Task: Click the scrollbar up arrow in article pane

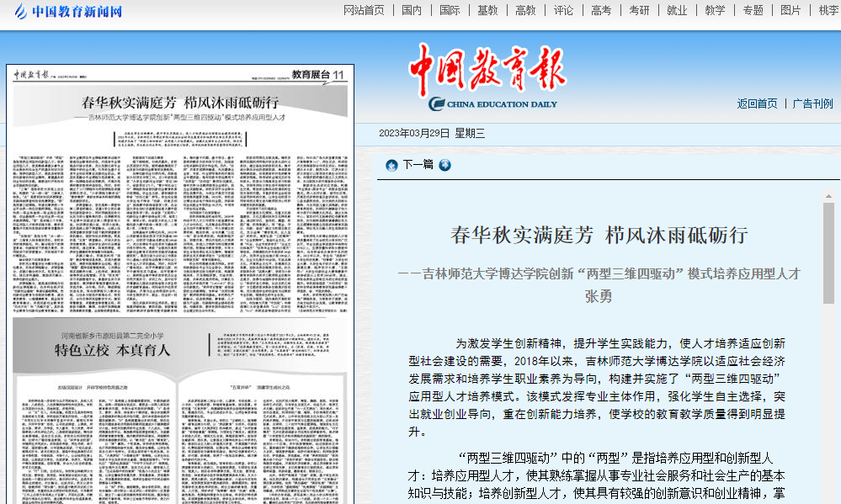Action: pyautogui.click(x=828, y=196)
